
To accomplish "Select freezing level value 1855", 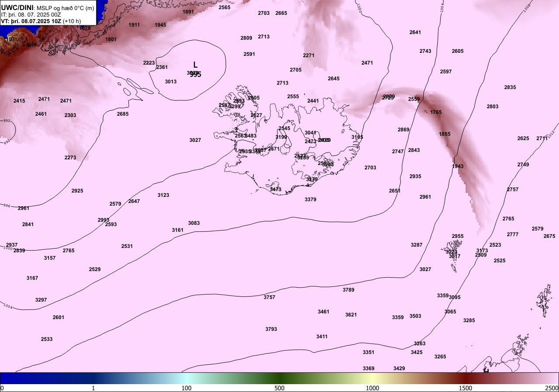I will (445, 134).
